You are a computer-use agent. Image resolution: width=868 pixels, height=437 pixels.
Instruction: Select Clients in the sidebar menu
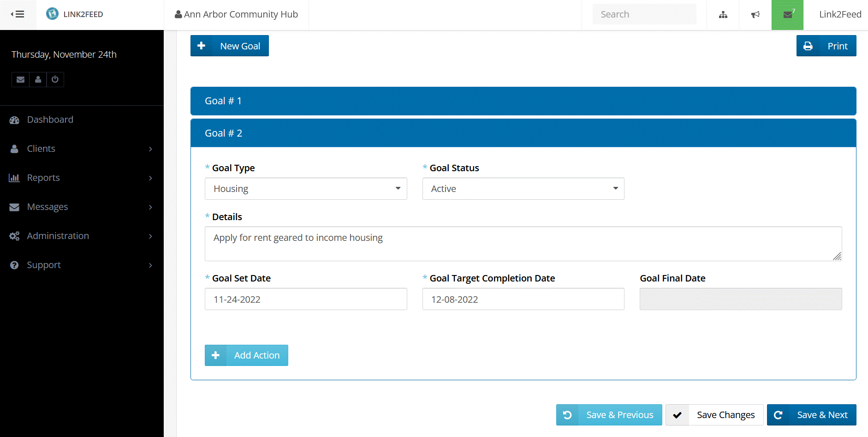click(41, 149)
